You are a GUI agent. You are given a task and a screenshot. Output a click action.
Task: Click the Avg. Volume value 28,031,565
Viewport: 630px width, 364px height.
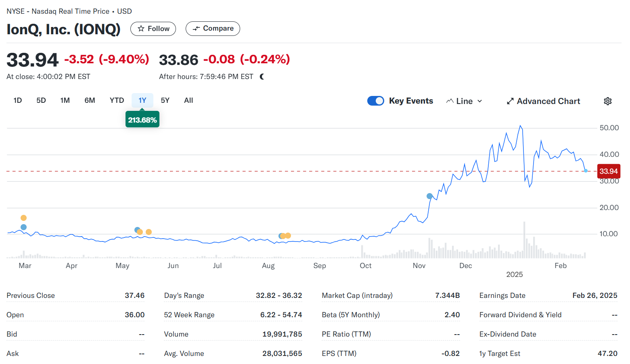pyautogui.click(x=282, y=354)
